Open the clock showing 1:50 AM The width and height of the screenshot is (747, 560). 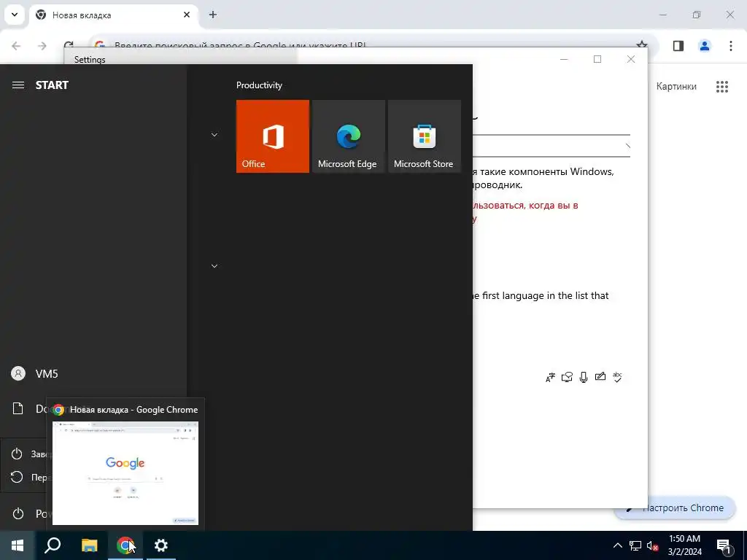[x=684, y=545]
